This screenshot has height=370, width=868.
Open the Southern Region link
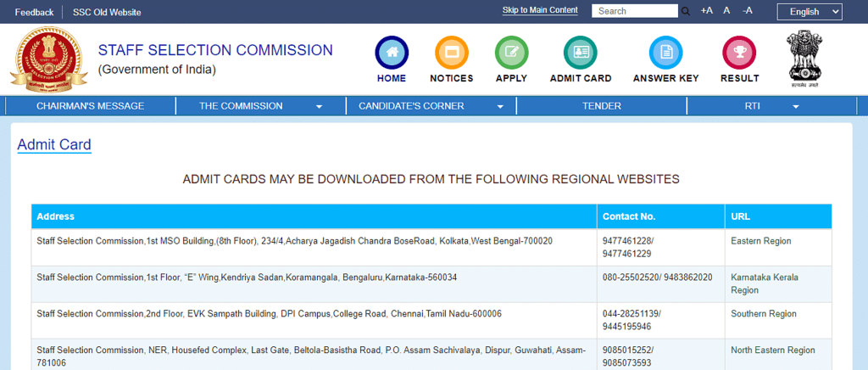[764, 313]
